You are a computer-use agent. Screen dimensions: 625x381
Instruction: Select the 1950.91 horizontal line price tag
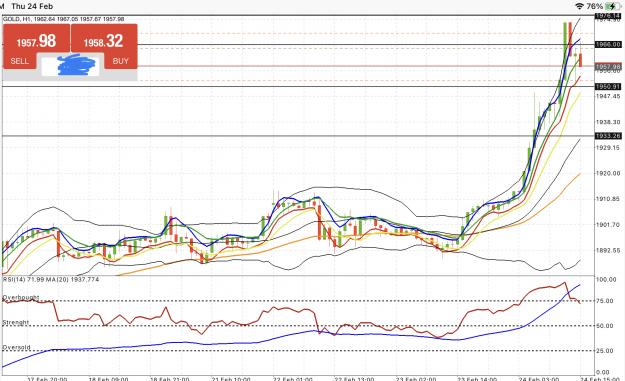[x=608, y=86]
